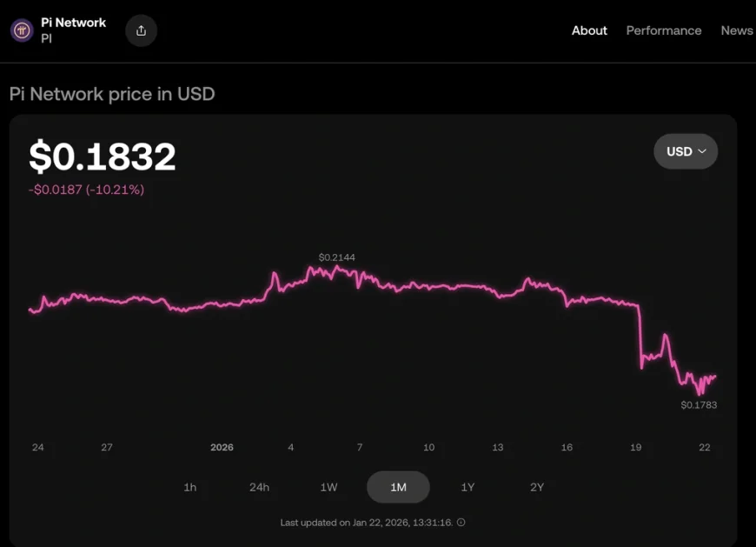Choose the 1W chart range
756x547 pixels.
point(328,487)
